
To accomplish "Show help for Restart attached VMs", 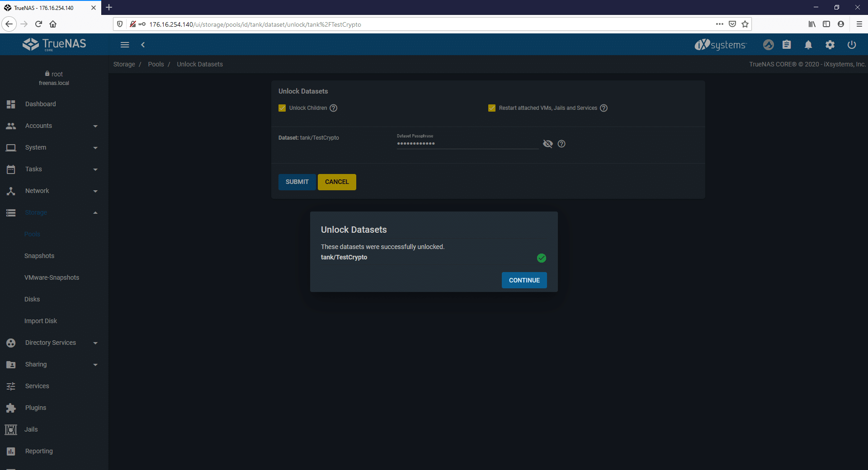I will pyautogui.click(x=604, y=108).
